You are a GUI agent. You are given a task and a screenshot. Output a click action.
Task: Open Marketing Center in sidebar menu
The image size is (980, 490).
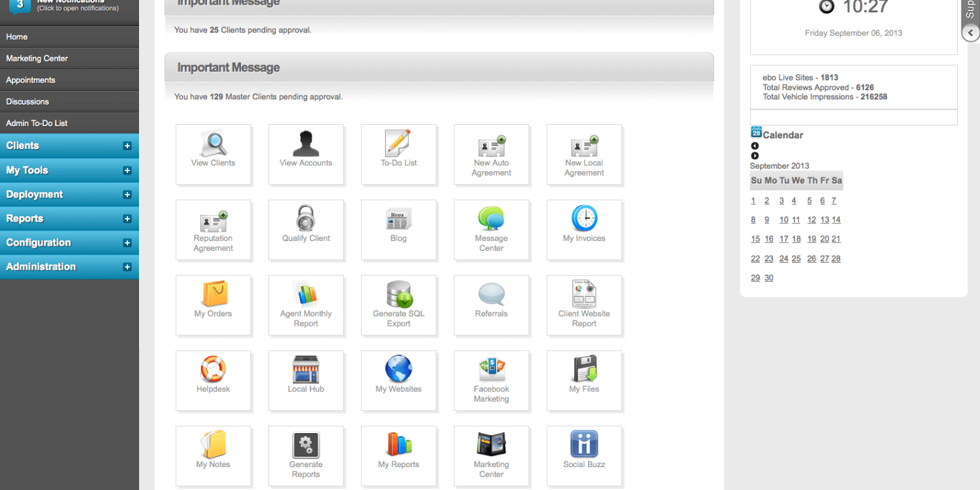pos(69,59)
